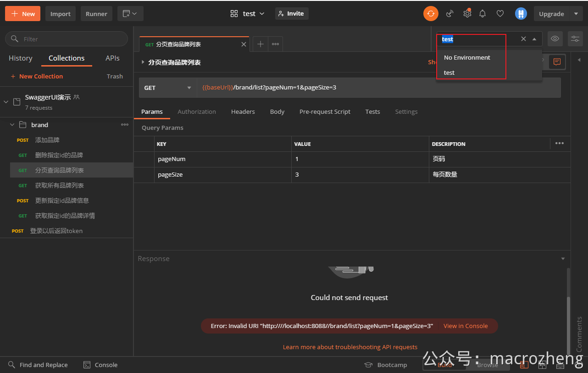Switch to the Collections tab
Viewport: 588px width, 373px height.
(x=67, y=58)
